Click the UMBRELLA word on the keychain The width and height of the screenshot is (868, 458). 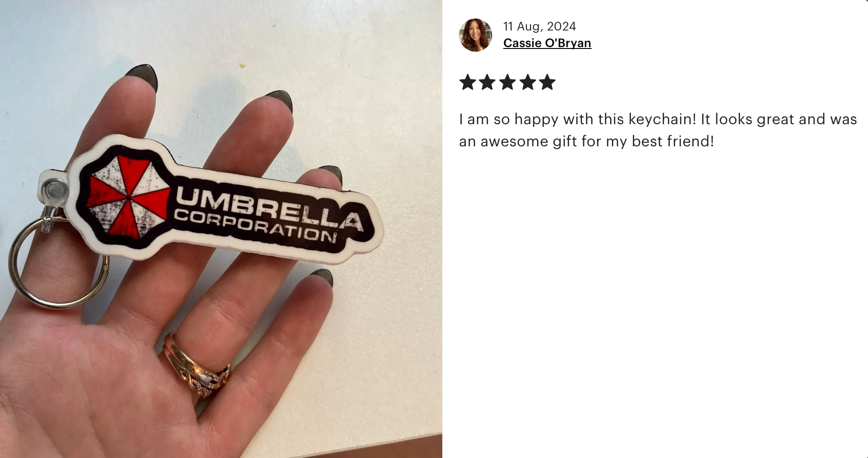pyautogui.click(x=268, y=210)
